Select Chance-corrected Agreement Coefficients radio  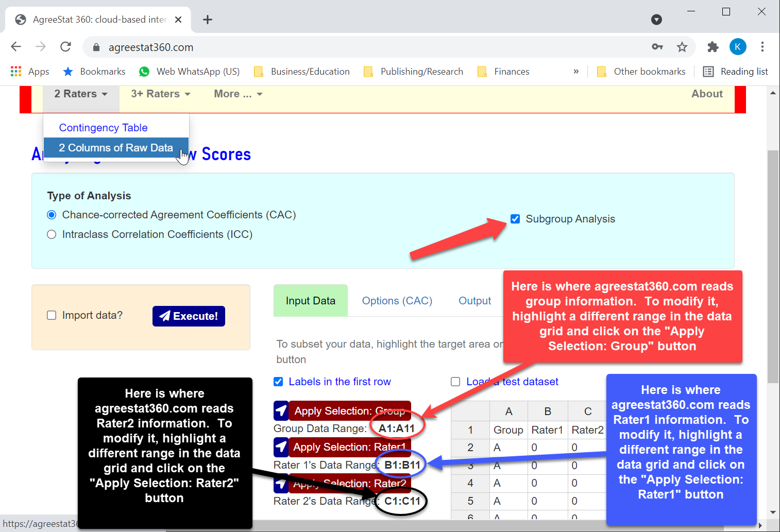pos(52,215)
